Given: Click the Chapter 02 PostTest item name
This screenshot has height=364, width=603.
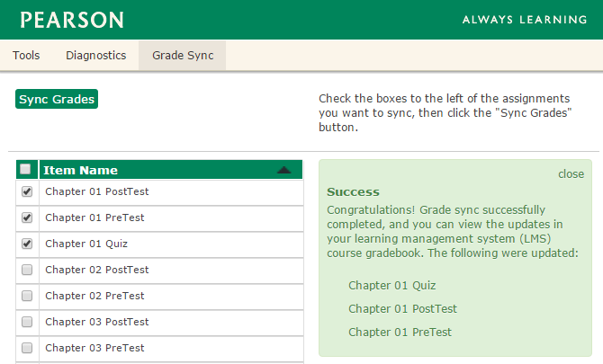Looking at the screenshot, I should tap(97, 270).
